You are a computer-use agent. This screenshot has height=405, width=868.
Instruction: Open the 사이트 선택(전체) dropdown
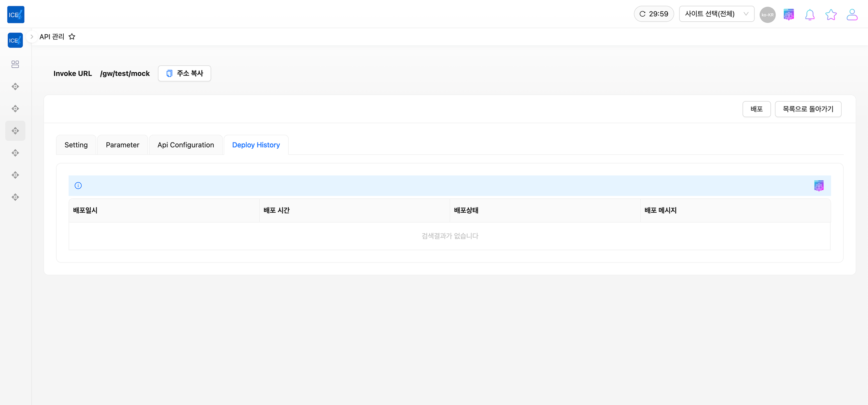pos(716,14)
